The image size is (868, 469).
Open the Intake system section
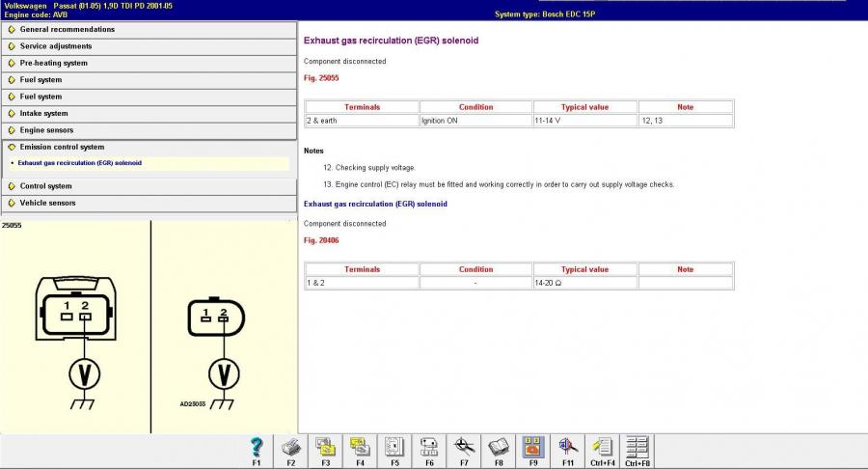coord(43,114)
